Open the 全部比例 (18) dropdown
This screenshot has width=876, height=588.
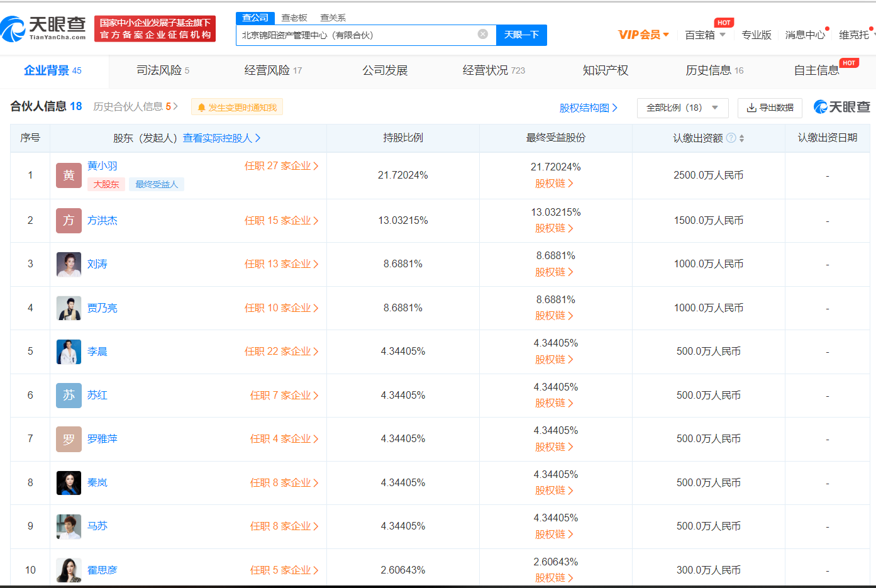click(682, 108)
